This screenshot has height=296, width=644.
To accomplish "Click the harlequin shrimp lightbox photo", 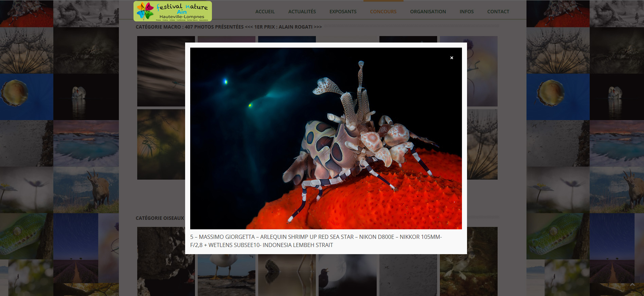I will (x=326, y=138).
